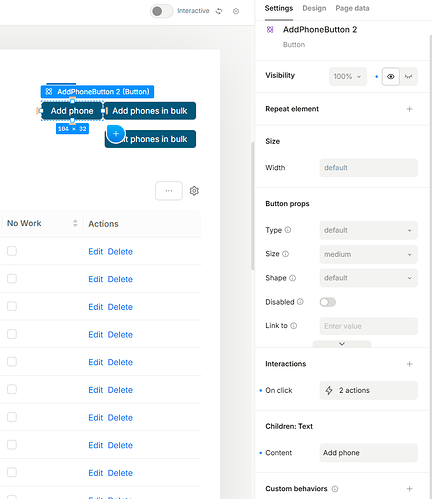This screenshot has width=432, height=499.
Task: Open the Size medium dropdown
Action: (x=368, y=254)
